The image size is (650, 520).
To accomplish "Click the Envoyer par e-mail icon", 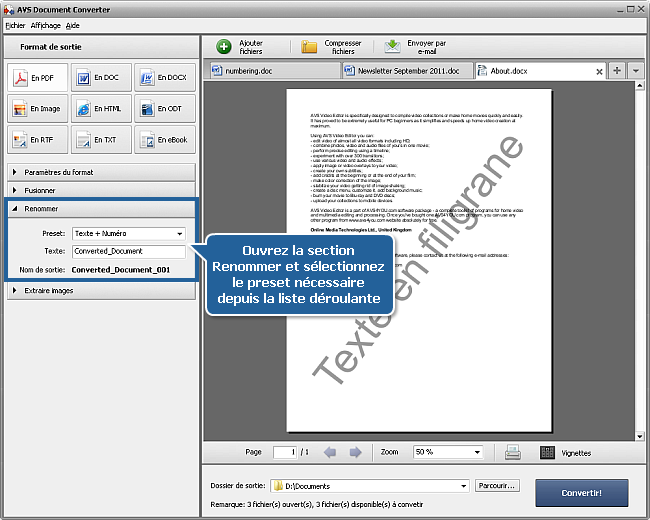I will tap(393, 46).
